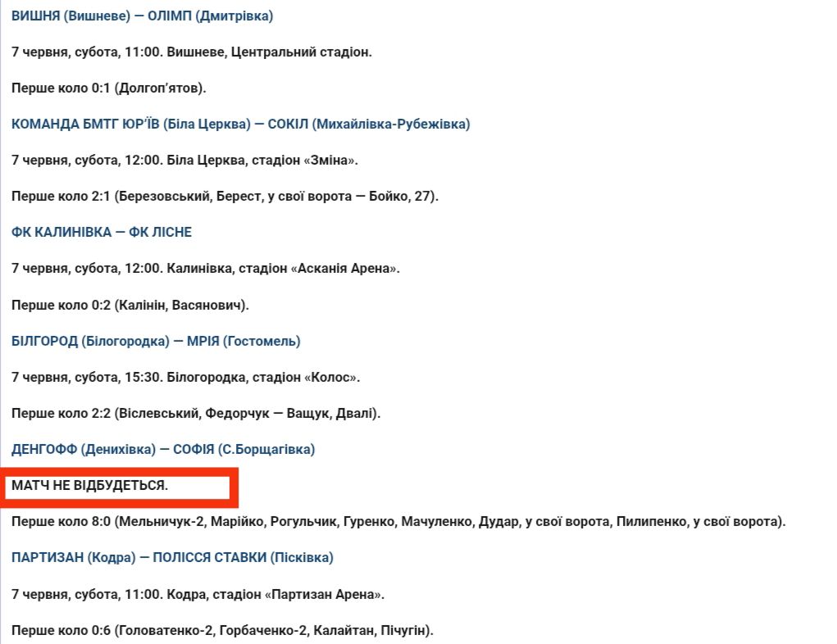Click the Калинівка «Асканія Арена» schedule line
Image resolution: width=837 pixels, height=644 pixels.
pyautogui.click(x=206, y=269)
